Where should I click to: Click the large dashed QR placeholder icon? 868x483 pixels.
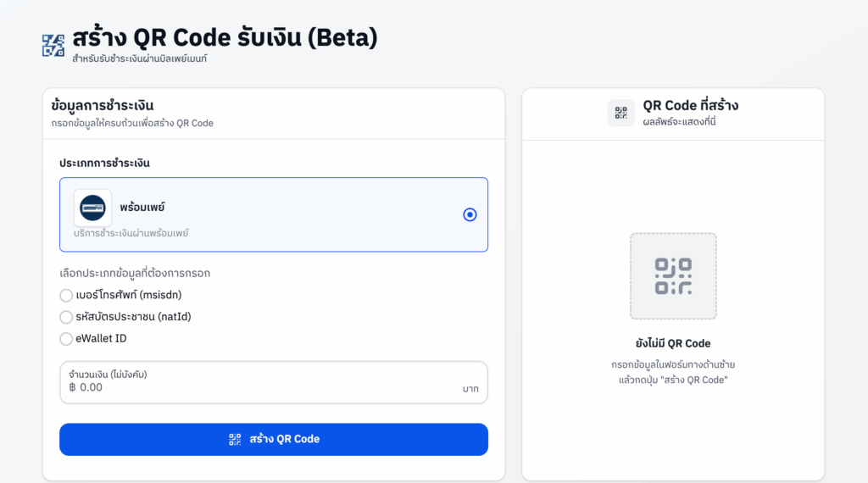(x=673, y=276)
